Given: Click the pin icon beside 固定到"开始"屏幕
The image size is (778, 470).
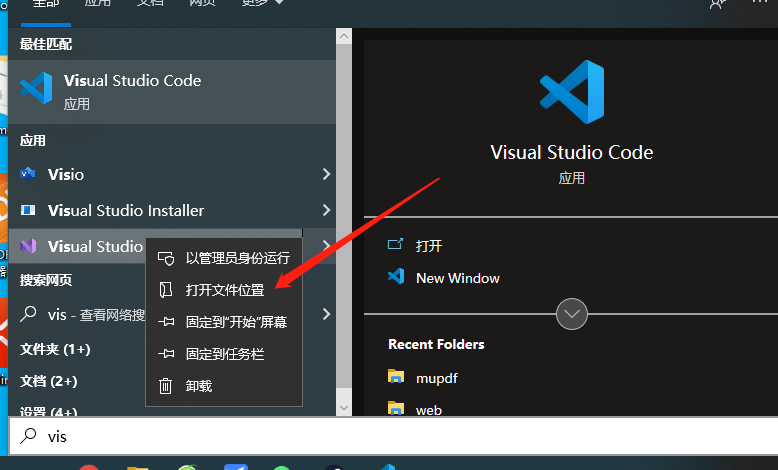Looking at the screenshot, I should 166,322.
